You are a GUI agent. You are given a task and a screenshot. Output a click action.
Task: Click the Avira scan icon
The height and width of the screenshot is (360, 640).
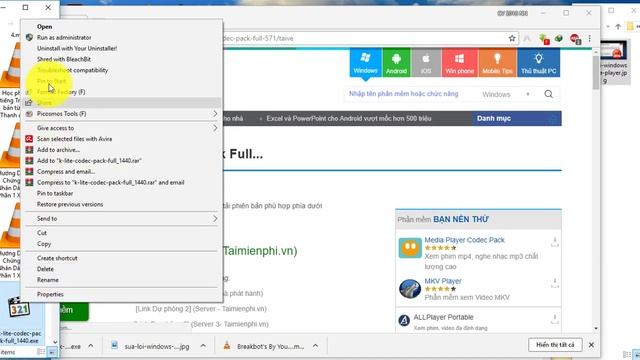pyautogui.click(x=29, y=139)
